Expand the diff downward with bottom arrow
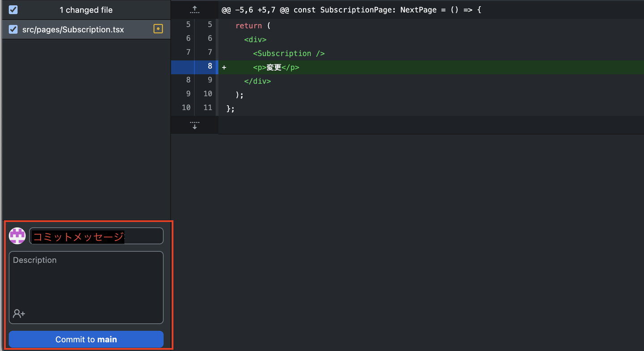The image size is (644, 351). pyautogui.click(x=195, y=125)
